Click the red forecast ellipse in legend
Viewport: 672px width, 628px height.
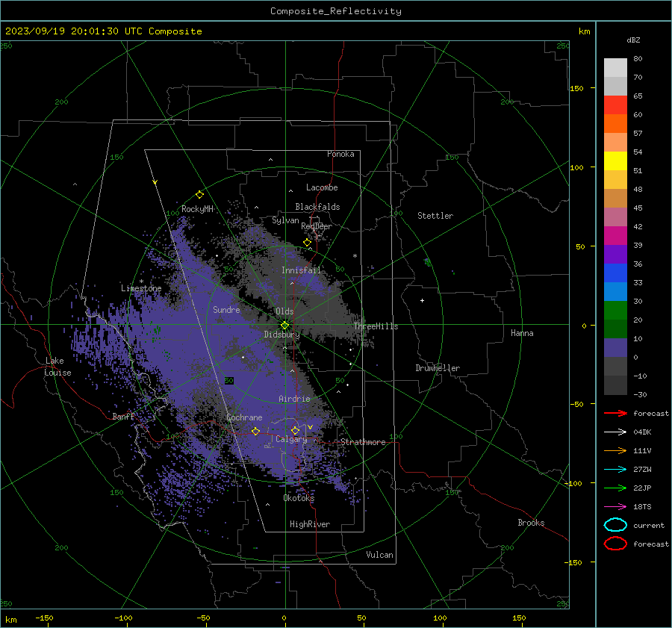point(615,544)
